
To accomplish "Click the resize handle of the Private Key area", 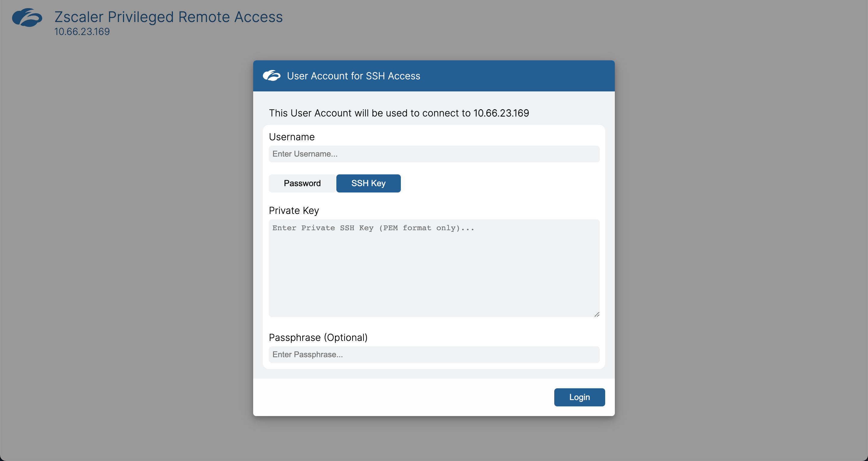I will coord(597,314).
